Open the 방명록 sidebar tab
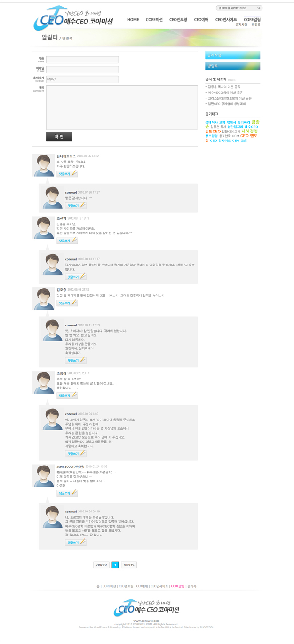 232,66
